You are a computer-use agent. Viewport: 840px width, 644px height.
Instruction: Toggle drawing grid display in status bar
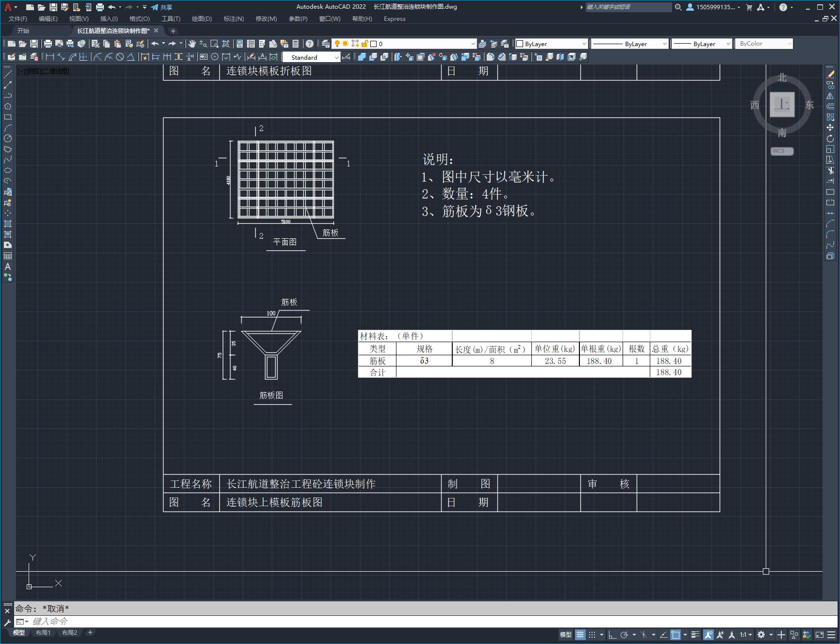[580, 634]
